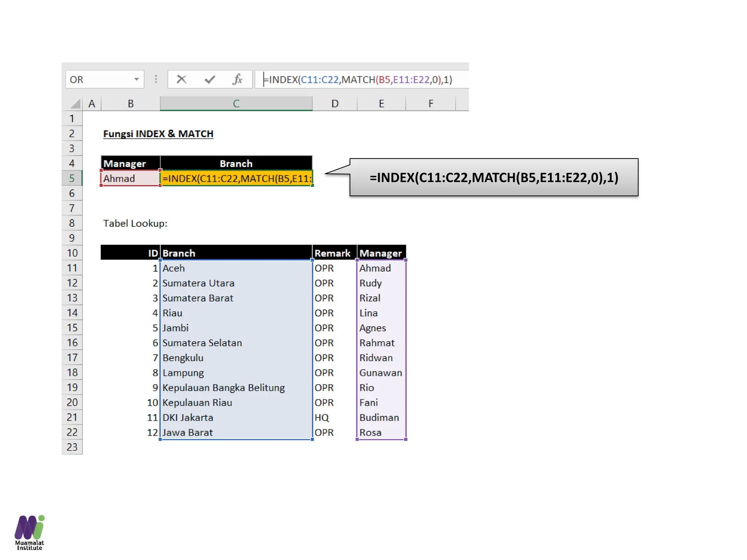Click the 'Rizal' manager cell
Screen dimensions: 747x560
click(382, 298)
